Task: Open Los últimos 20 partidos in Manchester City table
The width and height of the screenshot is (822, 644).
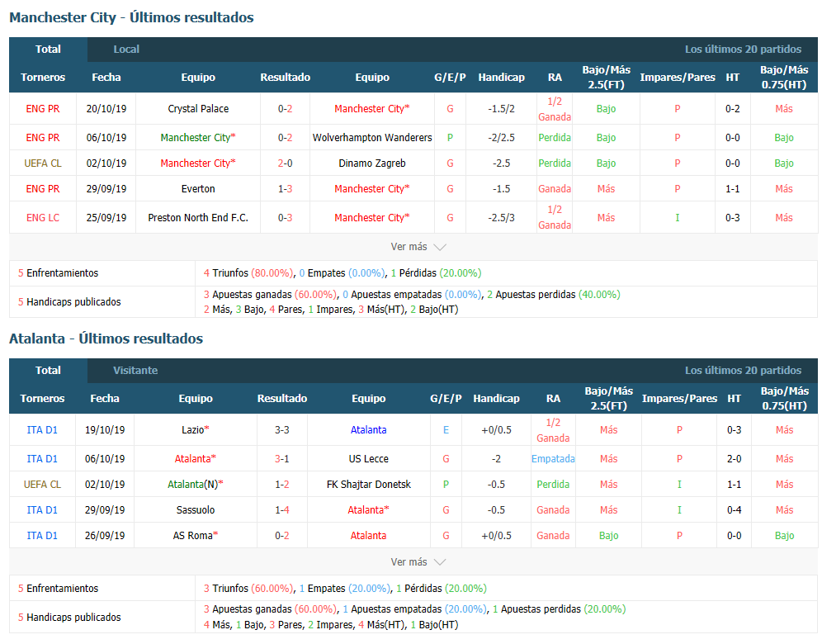Action: point(743,50)
